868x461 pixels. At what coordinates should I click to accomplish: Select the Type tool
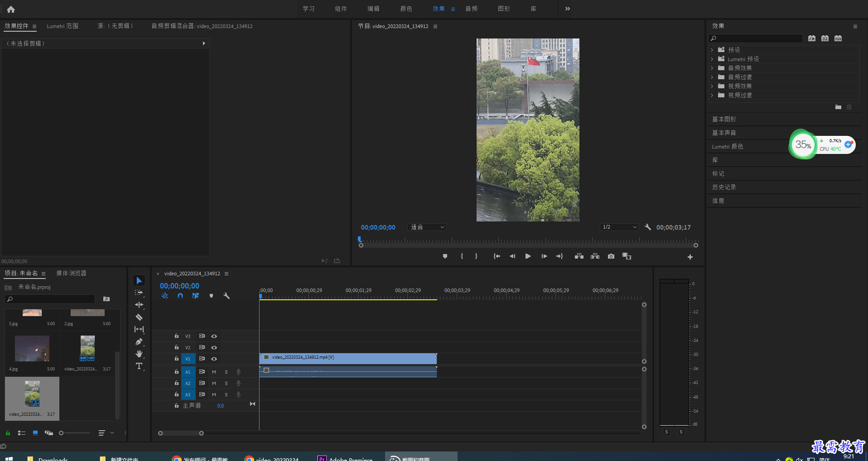coord(139,366)
